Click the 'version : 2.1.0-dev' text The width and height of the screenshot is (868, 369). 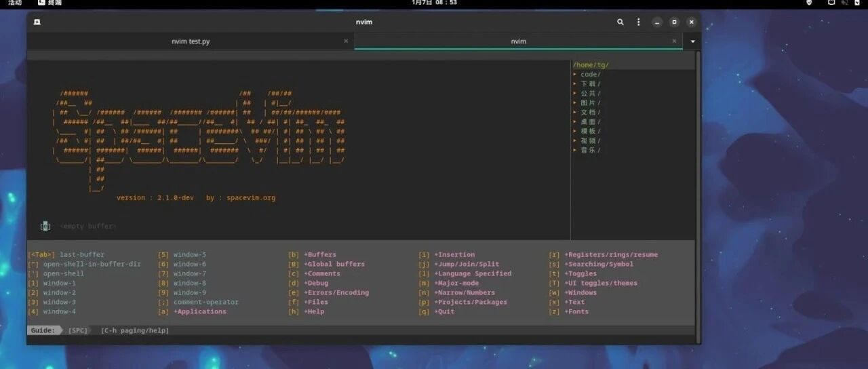pos(155,198)
